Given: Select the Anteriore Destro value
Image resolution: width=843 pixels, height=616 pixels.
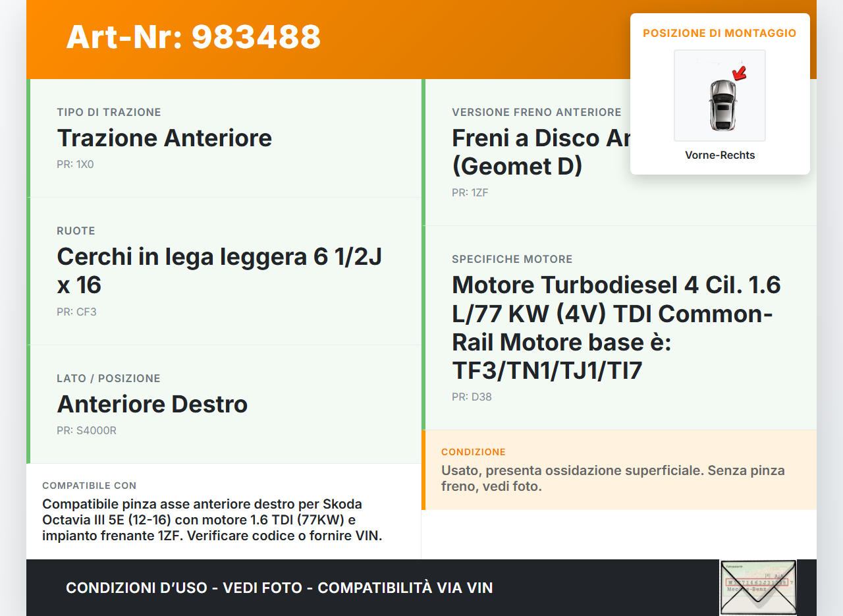Looking at the screenshot, I should 152,405.
